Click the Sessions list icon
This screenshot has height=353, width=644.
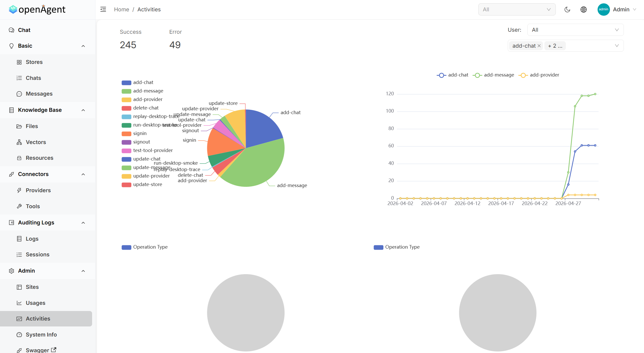tap(19, 255)
